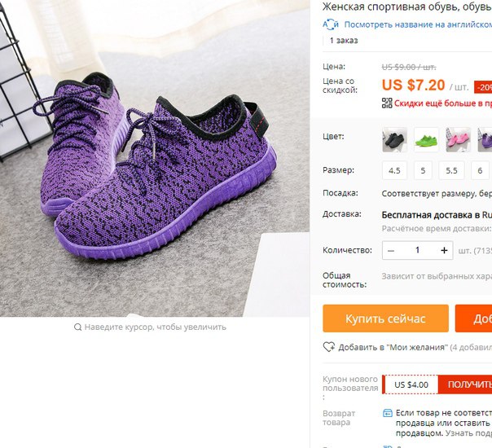Click the translate icon beside English title link
Screen dimensions: 492x448
[331, 24]
